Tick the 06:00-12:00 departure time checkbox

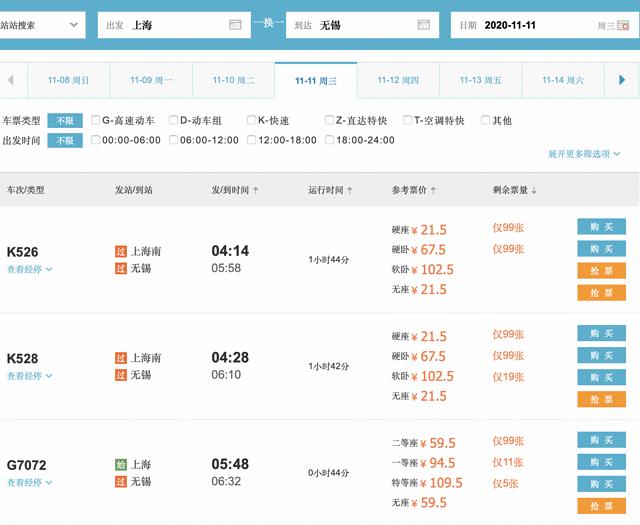point(174,140)
